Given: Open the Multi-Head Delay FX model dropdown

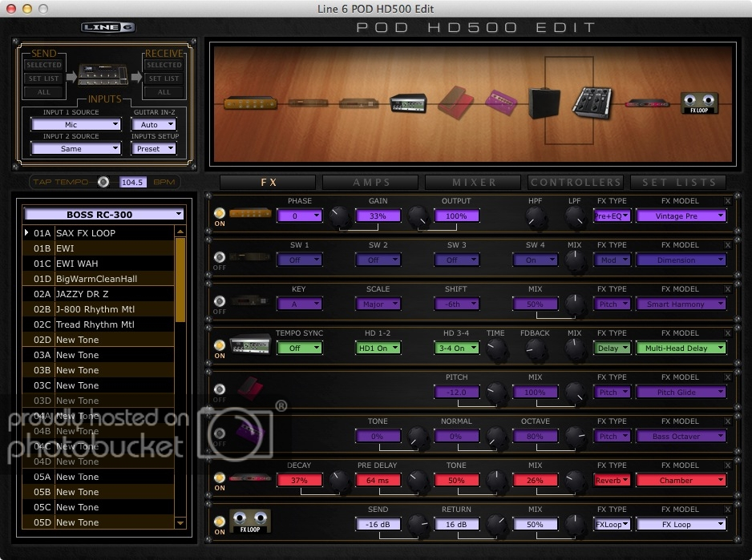Looking at the screenshot, I should pos(681,348).
